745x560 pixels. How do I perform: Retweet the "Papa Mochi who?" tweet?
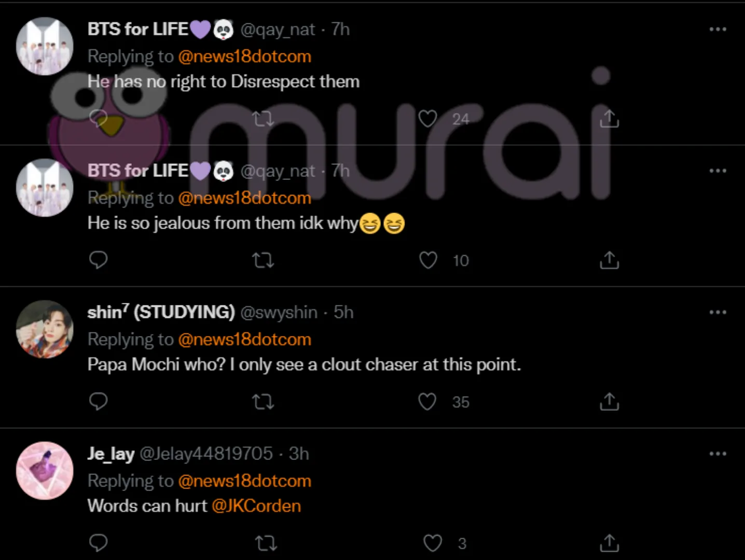click(263, 402)
